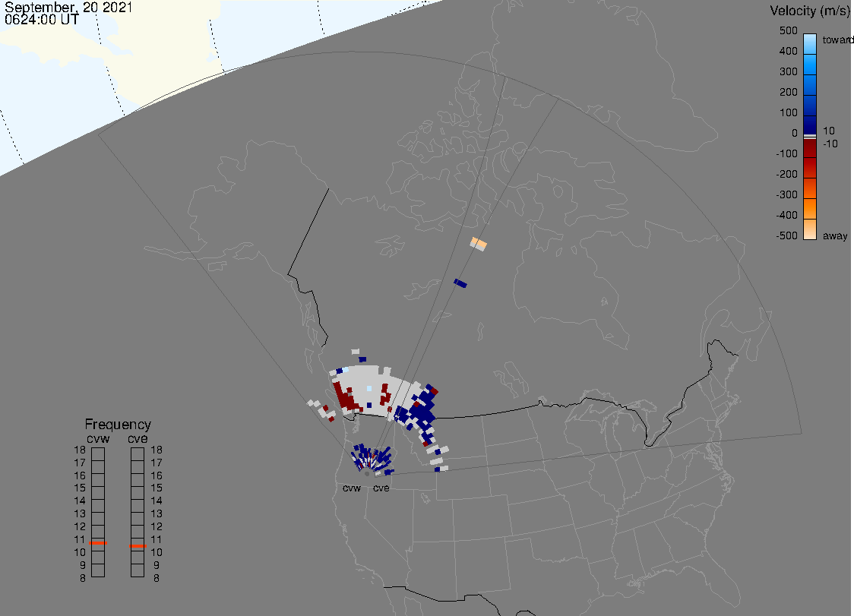854x616 pixels.
Task: Click the -500 velocity scale label
Action: (x=786, y=235)
